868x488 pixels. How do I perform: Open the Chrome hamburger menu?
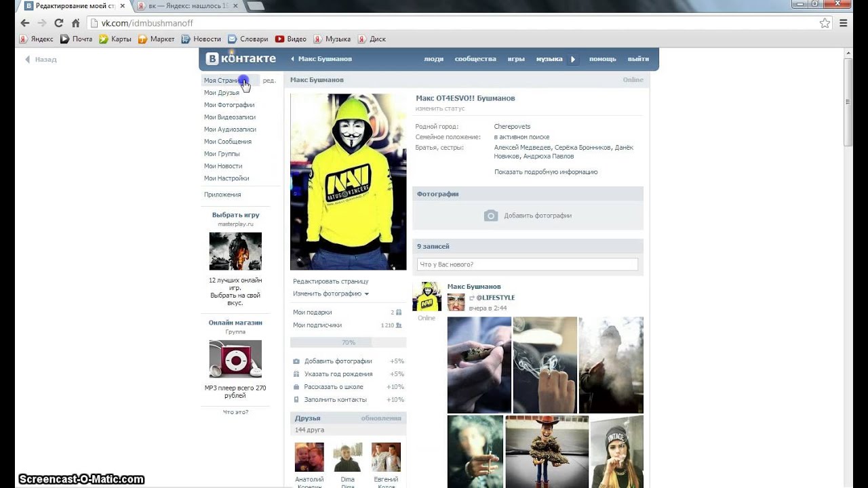coord(844,23)
